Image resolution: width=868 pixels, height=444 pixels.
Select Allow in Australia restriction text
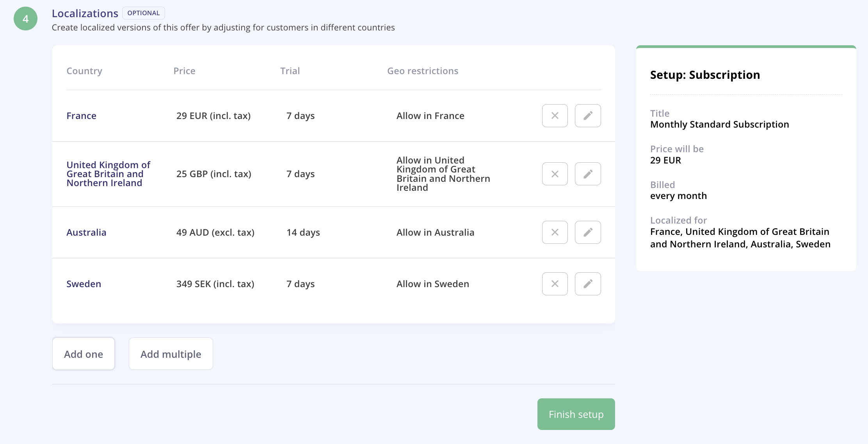coord(436,233)
